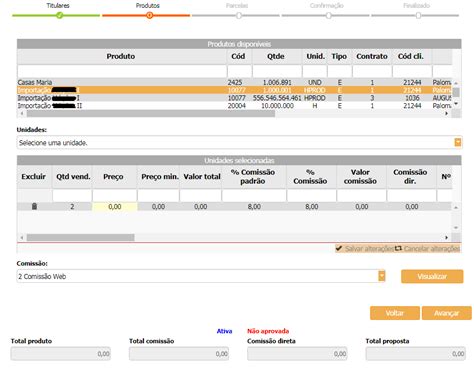
Task: Click the % Comissão padrão value 8,00
Action: [254, 207]
